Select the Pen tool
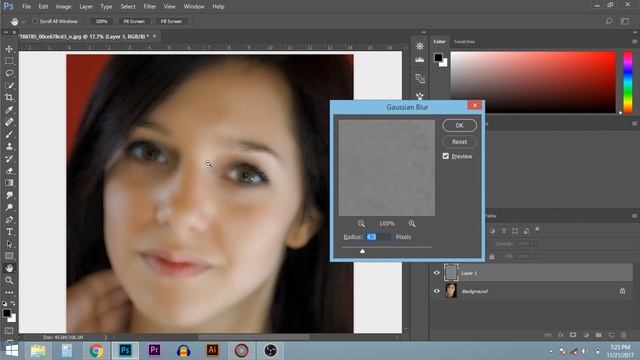The image size is (640, 360). [9, 220]
